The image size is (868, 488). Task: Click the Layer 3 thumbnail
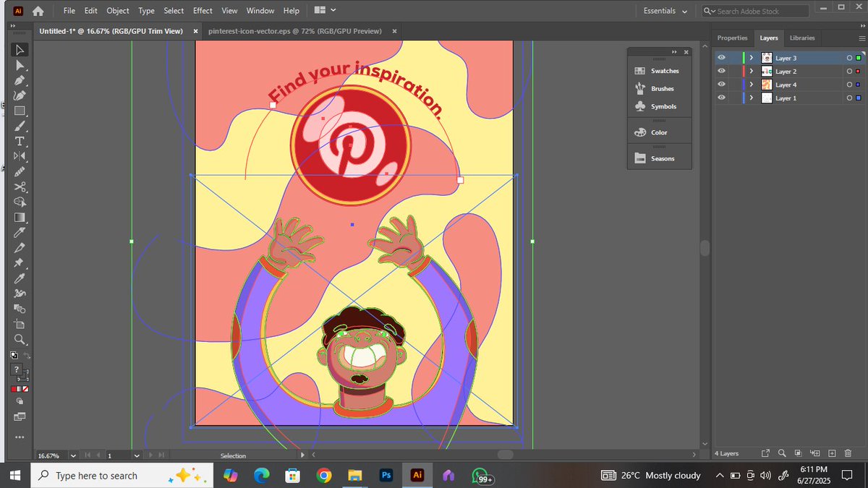(x=767, y=58)
